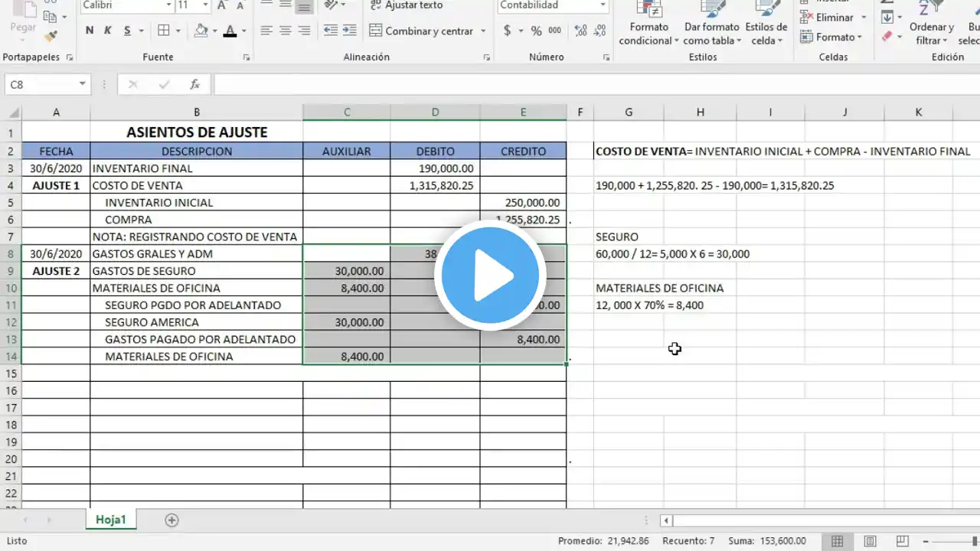Align text right
Viewport: 980px width, 551px height.
click(x=305, y=31)
